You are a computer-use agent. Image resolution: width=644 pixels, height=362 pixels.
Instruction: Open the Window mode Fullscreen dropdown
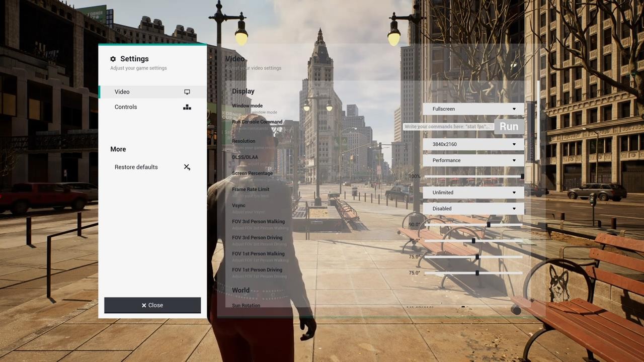click(473, 109)
